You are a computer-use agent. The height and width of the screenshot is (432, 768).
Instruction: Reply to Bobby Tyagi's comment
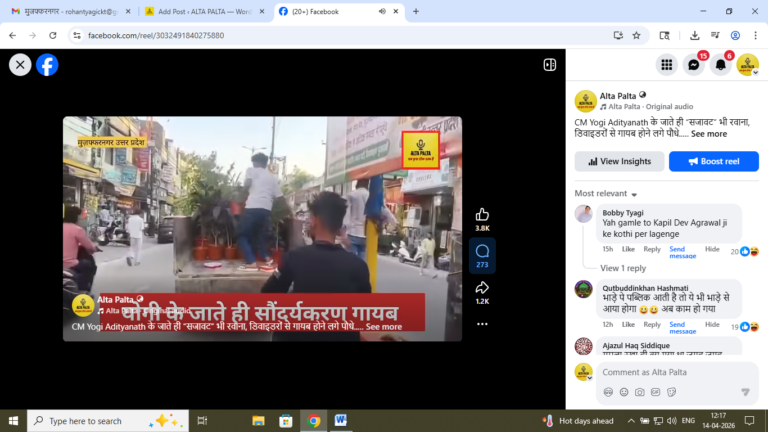(x=652, y=249)
